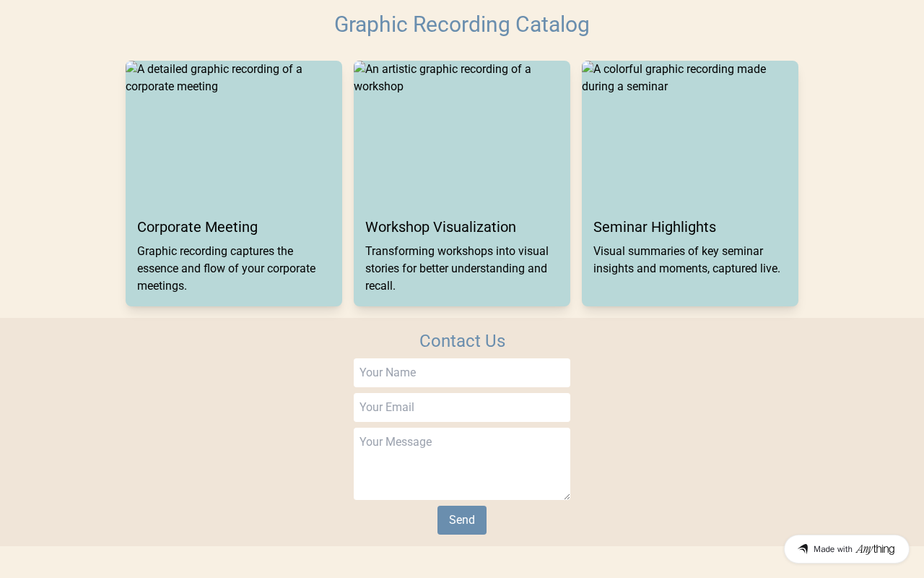Click the Send button
Image resolution: width=924 pixels, height=578 pixels.
462,520
